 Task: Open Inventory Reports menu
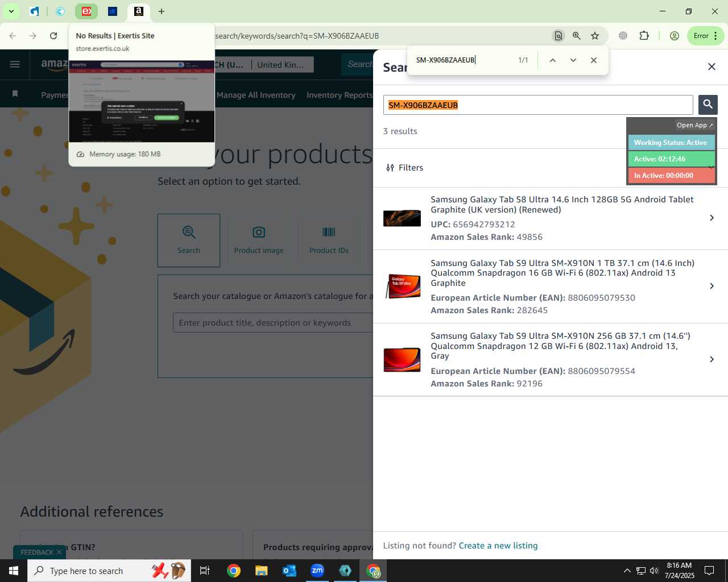(x=340, y=95)
